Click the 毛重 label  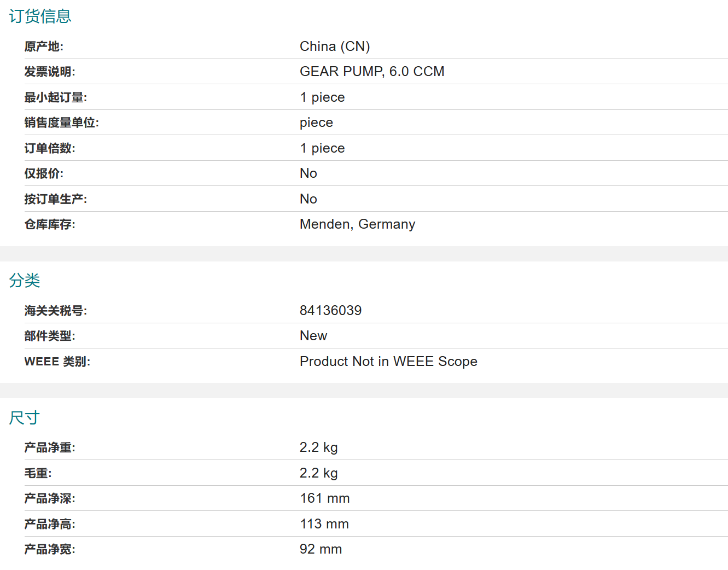tap(38, 473)
